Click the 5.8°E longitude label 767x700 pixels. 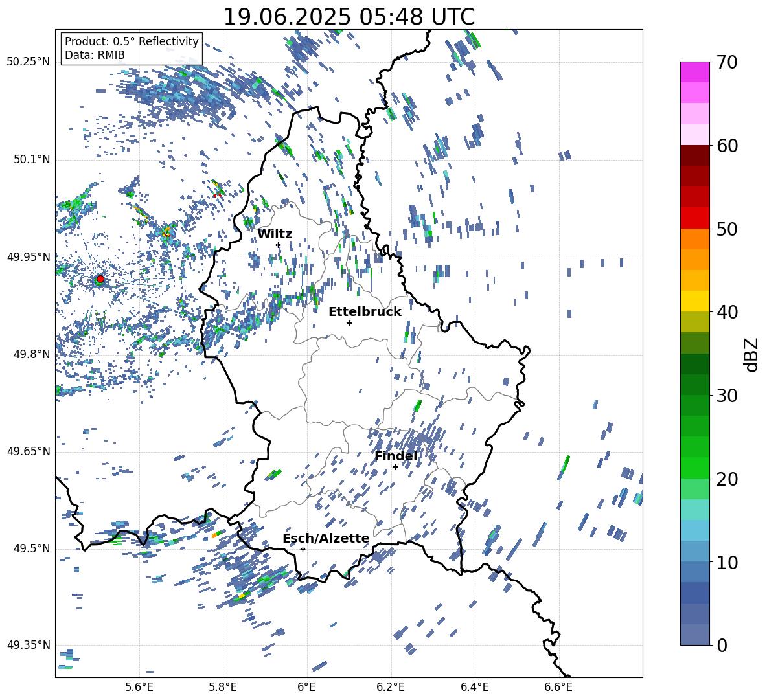tap(223, 687)
